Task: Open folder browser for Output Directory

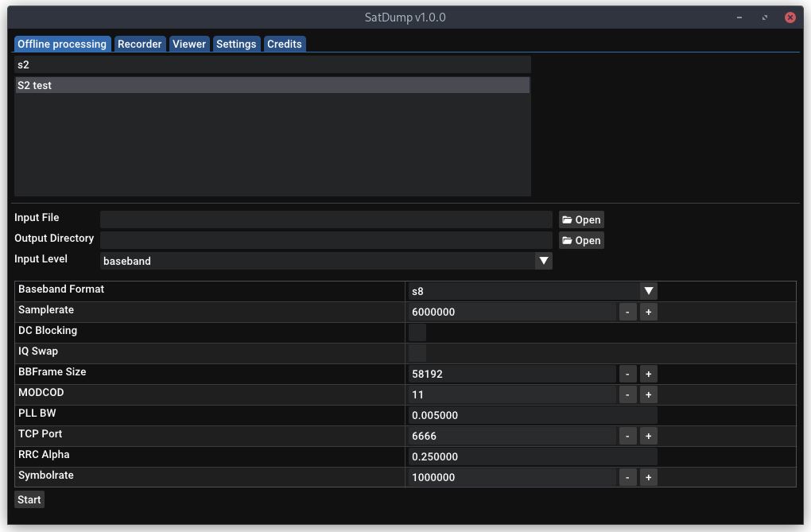Action: pos(581,240)
